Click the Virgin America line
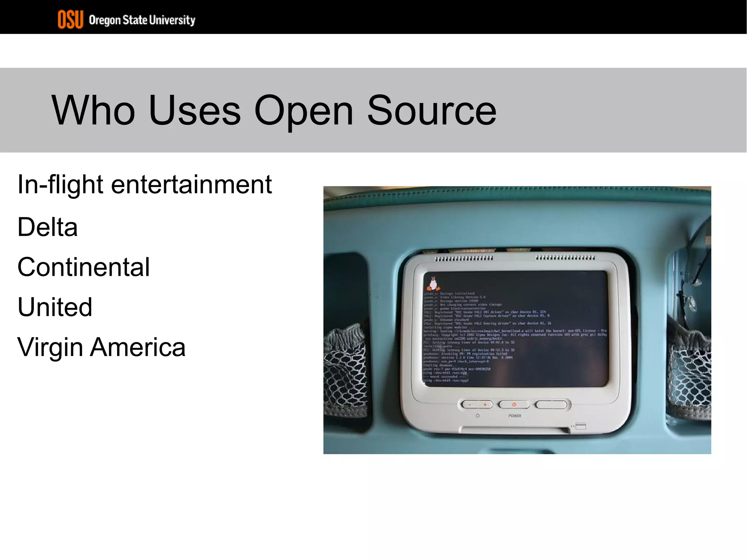The image size is (747, 560). coord(101,347)
